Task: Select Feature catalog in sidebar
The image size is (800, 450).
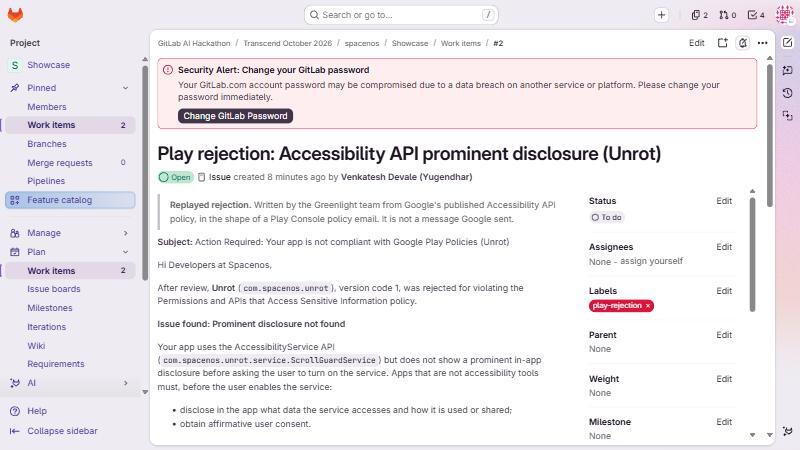Action: coord(70,200)
